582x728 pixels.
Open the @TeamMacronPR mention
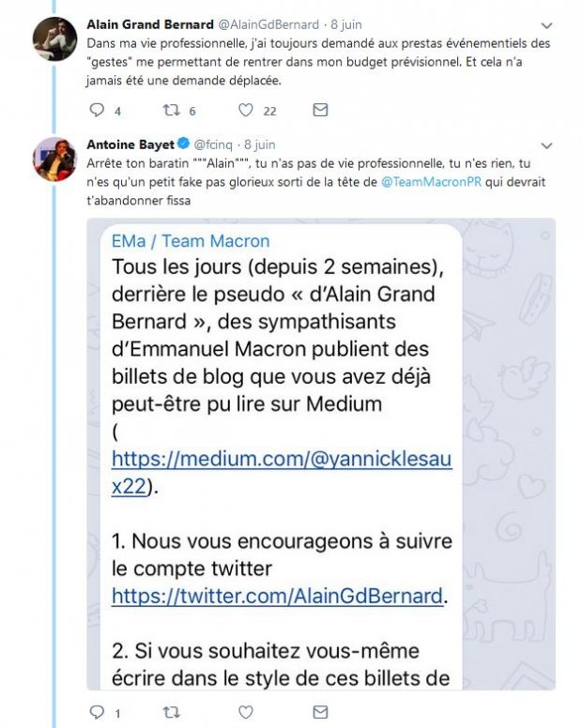[x=430, y=182]
